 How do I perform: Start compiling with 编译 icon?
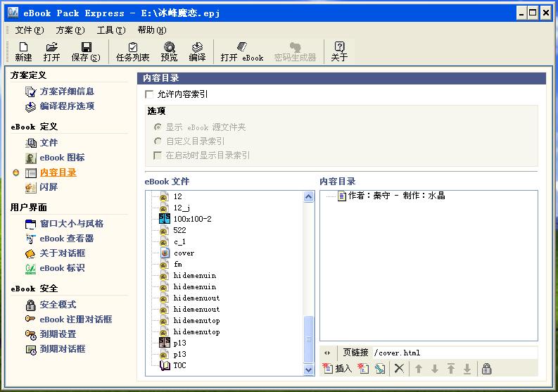point(197,52)
